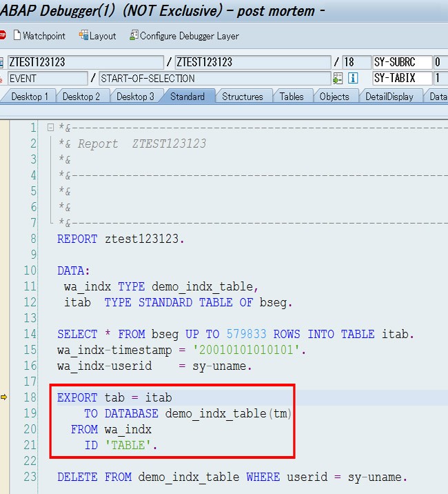The width and height of the screenshot is (448, 494).
Task: Click line number 14 in gutter
Action: click(x=30, y=334)
